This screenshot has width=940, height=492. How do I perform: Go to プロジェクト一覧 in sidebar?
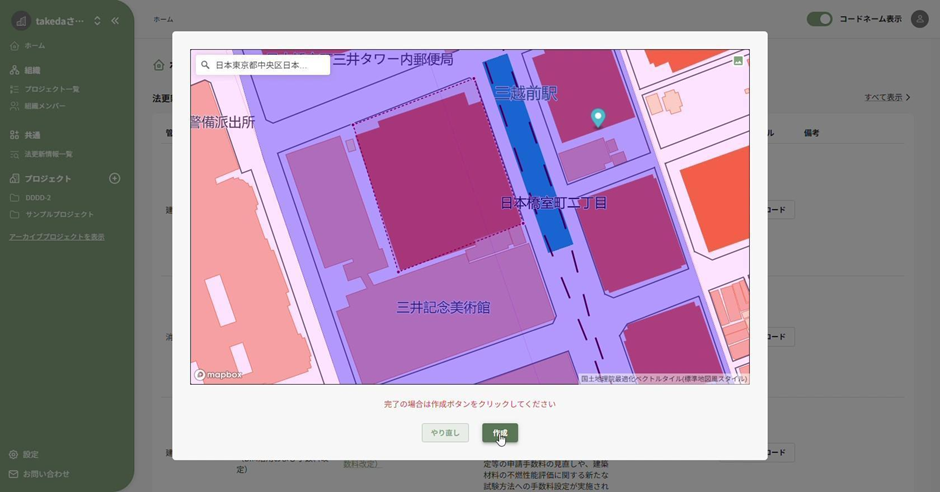(x=52, y=89)
